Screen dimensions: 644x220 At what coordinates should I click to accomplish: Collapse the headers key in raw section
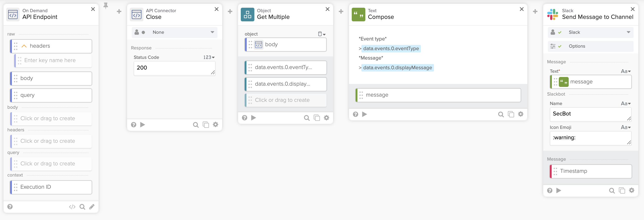tap(24, 46)
